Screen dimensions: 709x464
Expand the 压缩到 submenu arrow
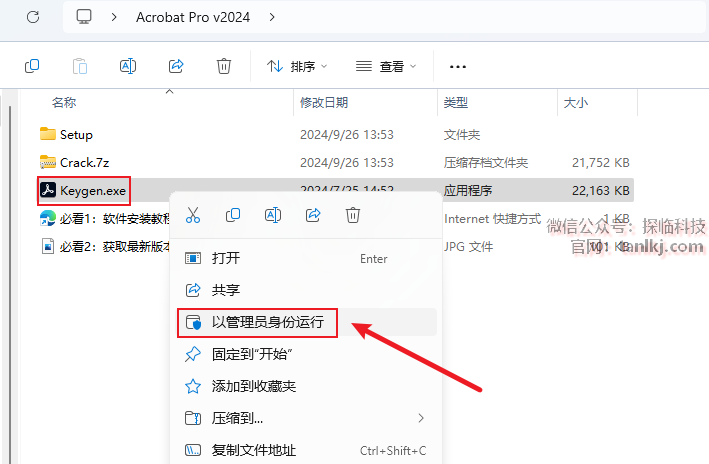point(421,418)
